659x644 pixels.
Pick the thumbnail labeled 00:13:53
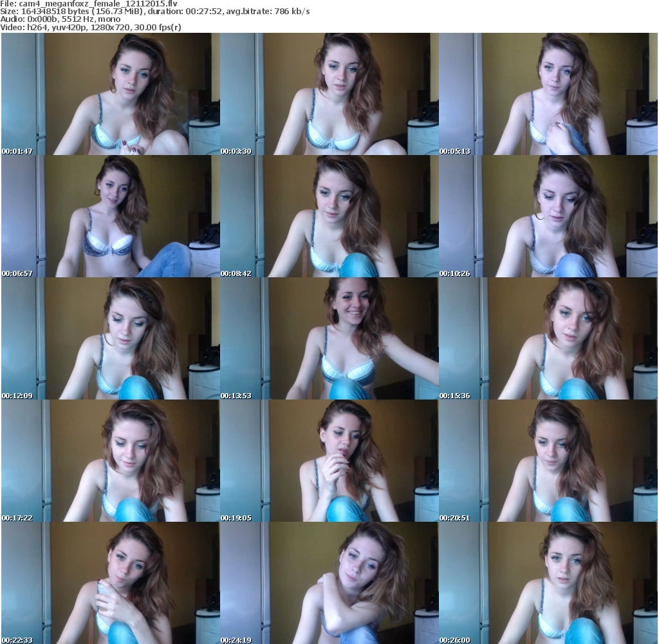point(329,338)
